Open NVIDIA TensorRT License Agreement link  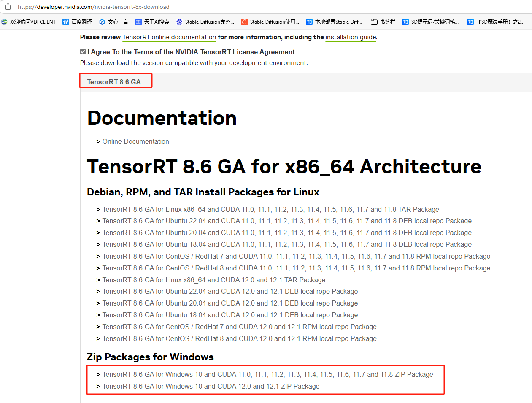click(235, 52)
